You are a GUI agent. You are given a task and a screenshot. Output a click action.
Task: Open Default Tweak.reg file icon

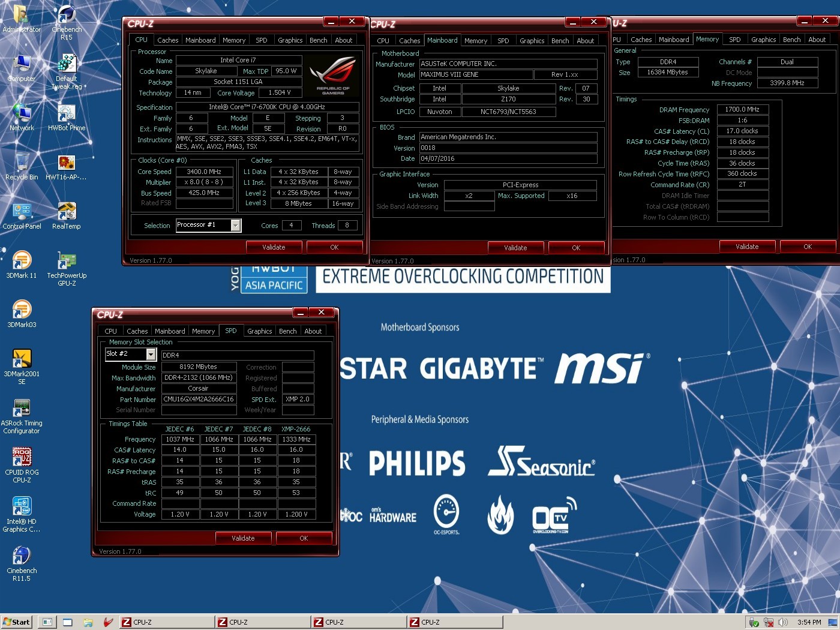point(67,71)
